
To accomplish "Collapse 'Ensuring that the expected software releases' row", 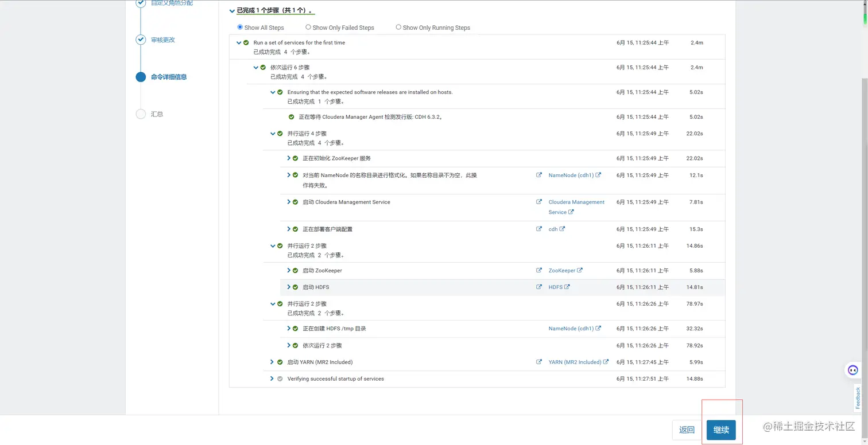I will click(273, 92).
